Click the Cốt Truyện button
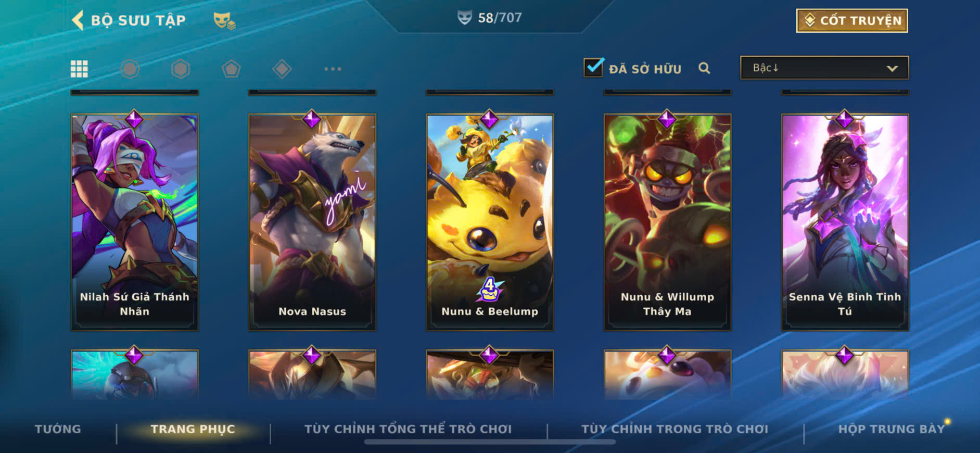Screen dimensions: 980x453 852,20
